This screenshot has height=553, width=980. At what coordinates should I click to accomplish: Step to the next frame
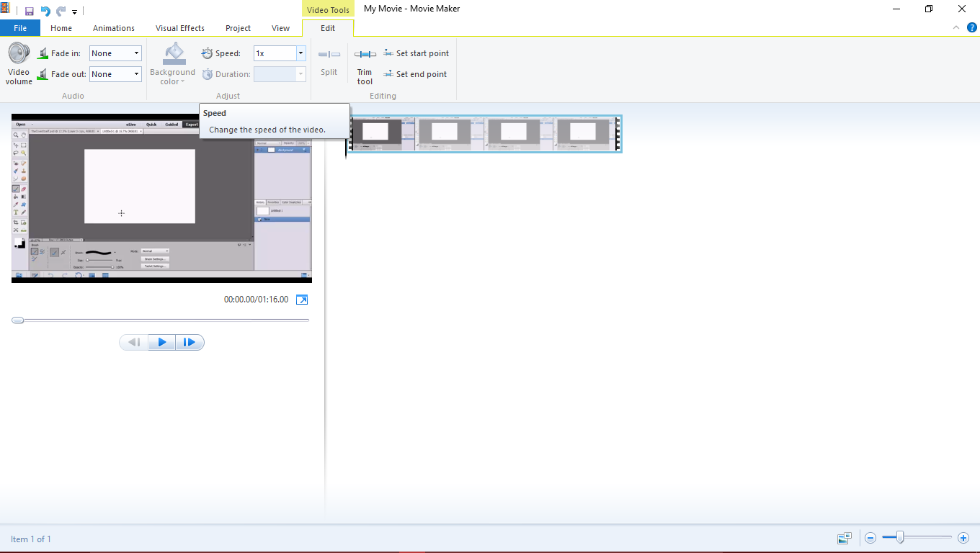click(190, 342)
